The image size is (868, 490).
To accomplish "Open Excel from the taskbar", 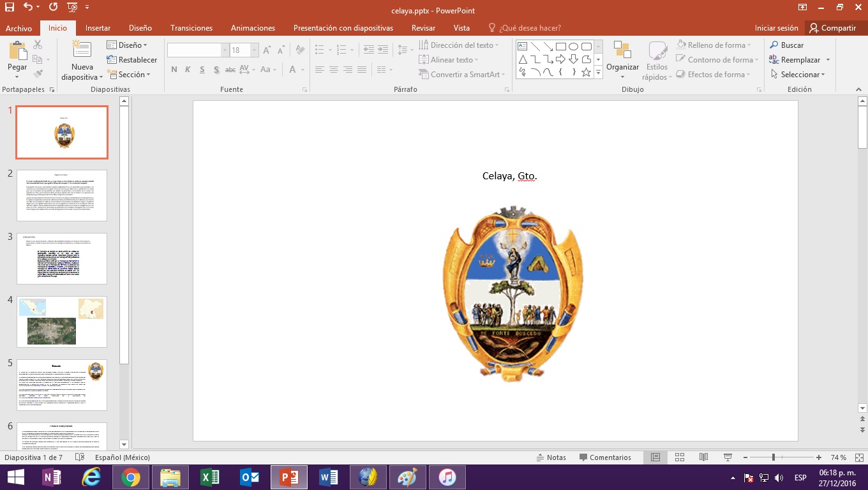I will (210, 477).
